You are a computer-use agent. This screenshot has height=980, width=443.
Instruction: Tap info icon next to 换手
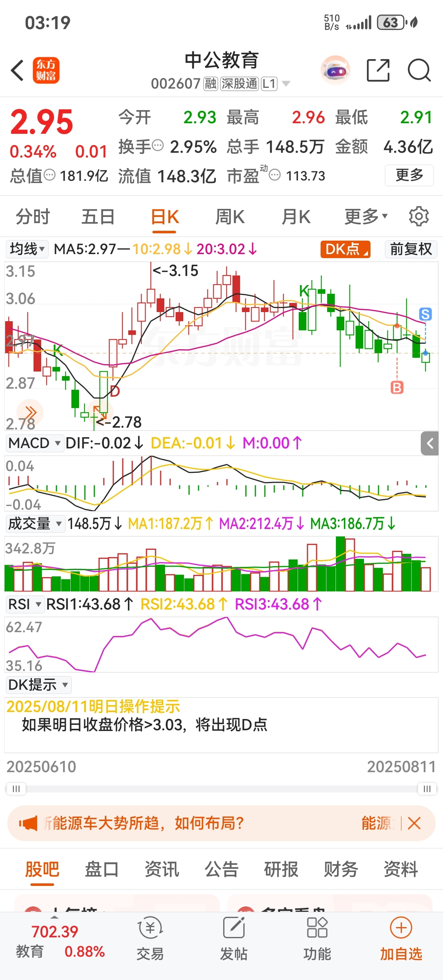[158, 145]
